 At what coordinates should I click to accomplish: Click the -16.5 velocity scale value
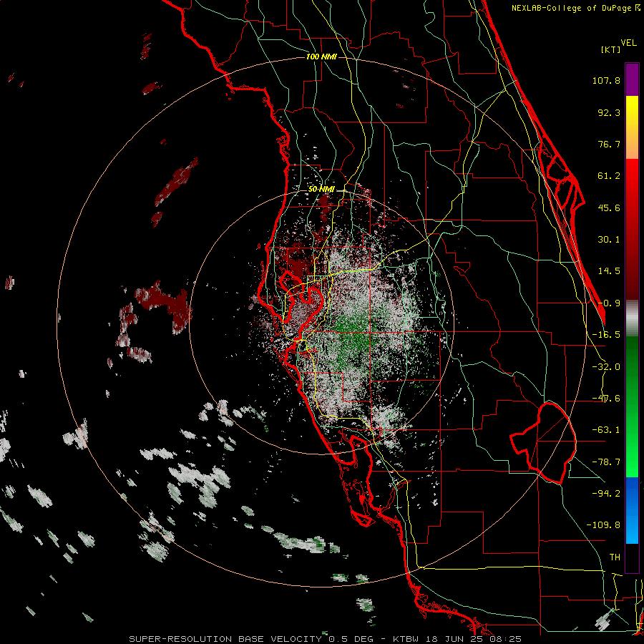(606, 335)
